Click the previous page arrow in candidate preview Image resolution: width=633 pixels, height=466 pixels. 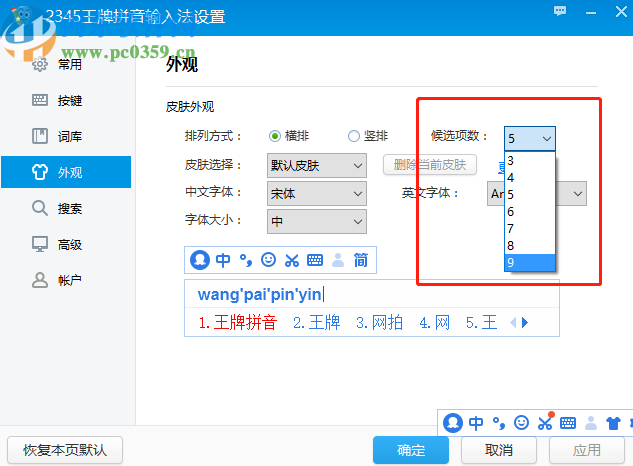point(513,323)
